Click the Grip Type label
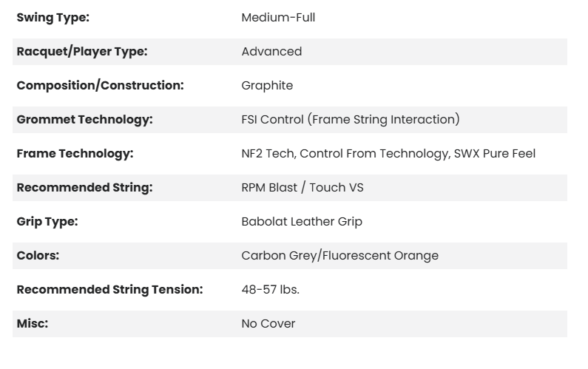 coord(47,222)
